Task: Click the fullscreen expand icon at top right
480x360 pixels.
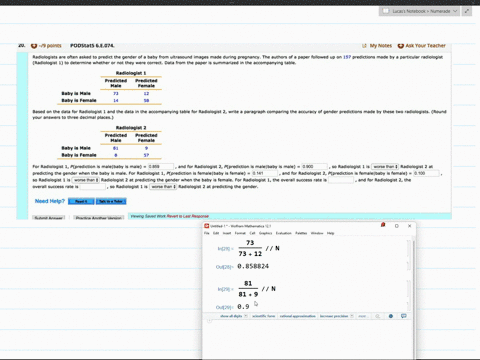Action: click(x=467, y=11)
